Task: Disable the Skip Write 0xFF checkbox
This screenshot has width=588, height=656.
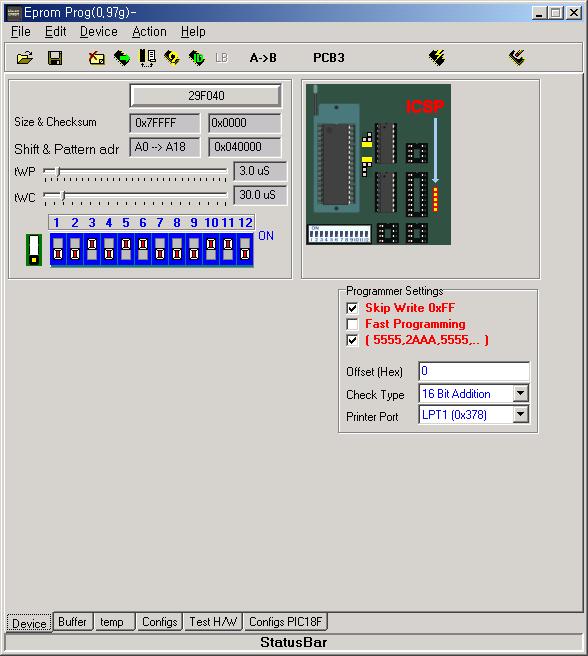Action: (x=352, y=308)
